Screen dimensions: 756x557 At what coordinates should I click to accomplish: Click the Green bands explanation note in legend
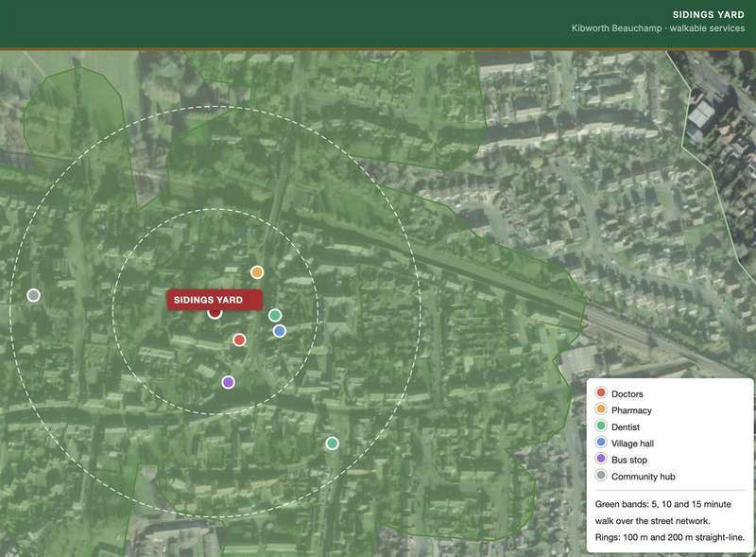tap(670, 521)
